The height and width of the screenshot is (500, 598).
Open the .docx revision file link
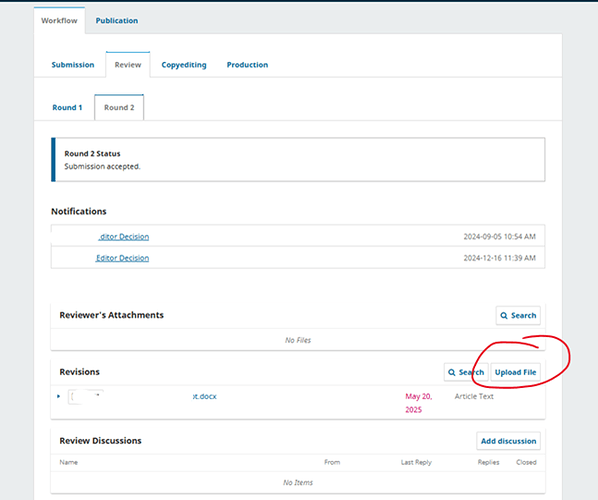pyautogui.click(x=204, y=397)
